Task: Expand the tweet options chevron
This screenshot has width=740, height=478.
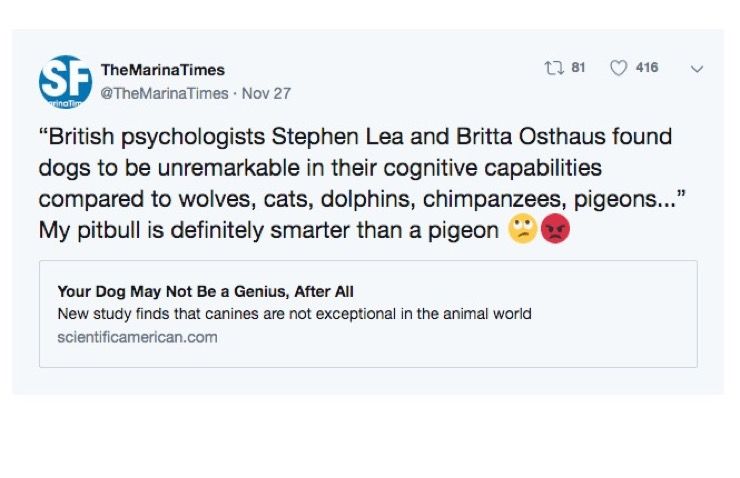Action: 697,69
